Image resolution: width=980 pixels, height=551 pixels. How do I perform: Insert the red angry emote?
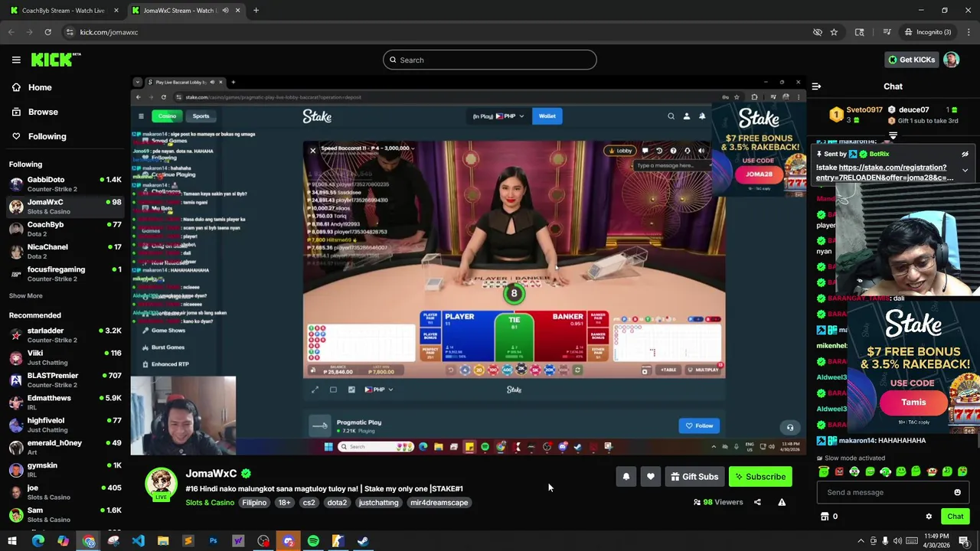[839, 471]
